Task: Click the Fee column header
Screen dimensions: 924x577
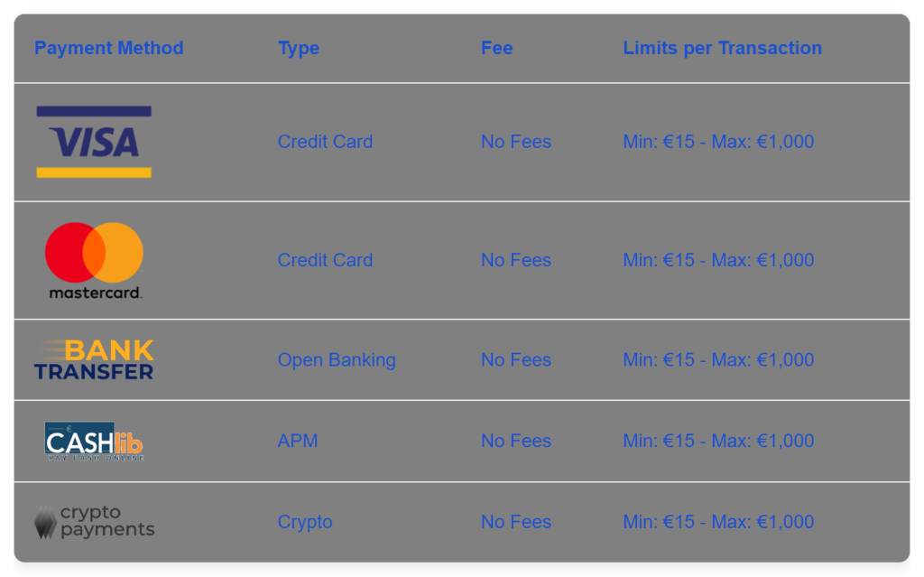Action: [x=496, y=48]
